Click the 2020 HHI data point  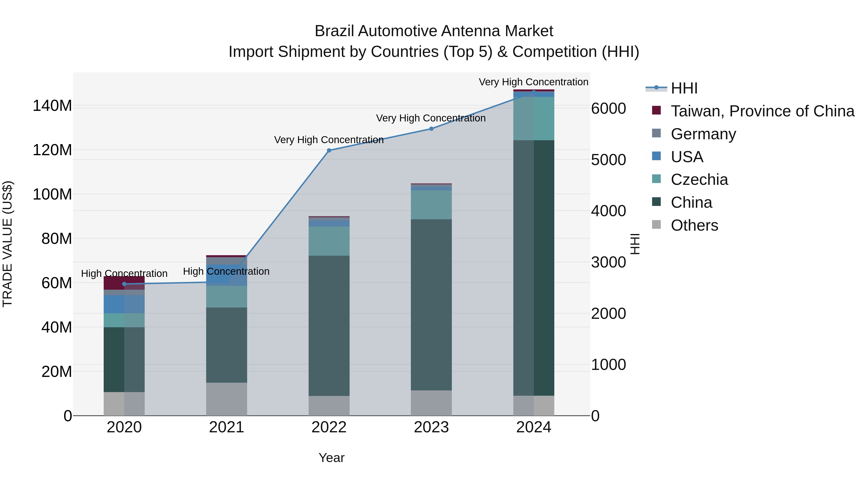(x=124, y=284)
